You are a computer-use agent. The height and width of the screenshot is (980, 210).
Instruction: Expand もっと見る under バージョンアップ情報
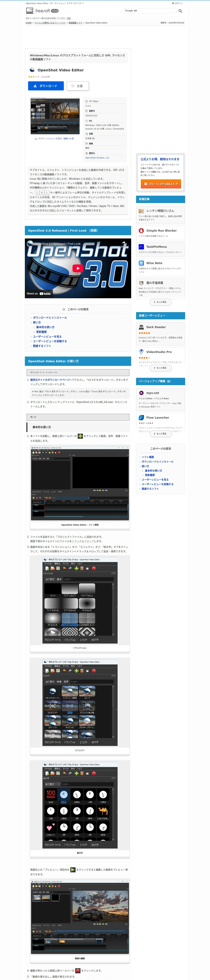(x=160, y=434)
